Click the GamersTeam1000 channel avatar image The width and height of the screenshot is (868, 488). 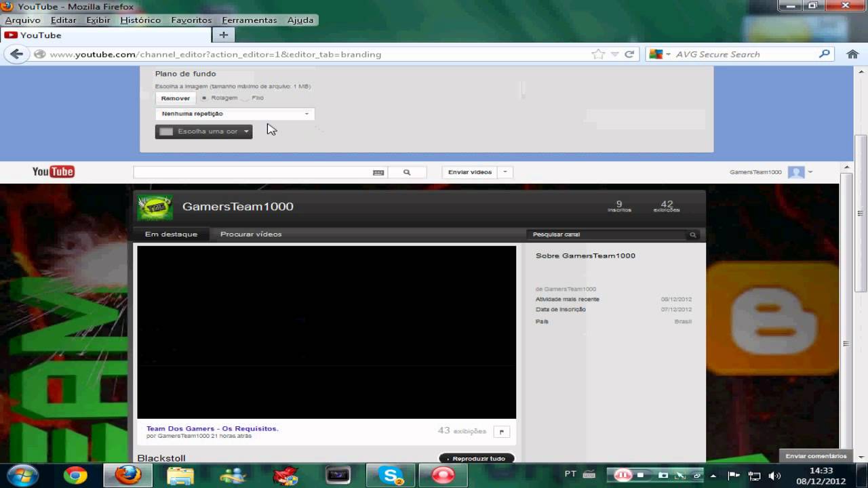point(155,207)
